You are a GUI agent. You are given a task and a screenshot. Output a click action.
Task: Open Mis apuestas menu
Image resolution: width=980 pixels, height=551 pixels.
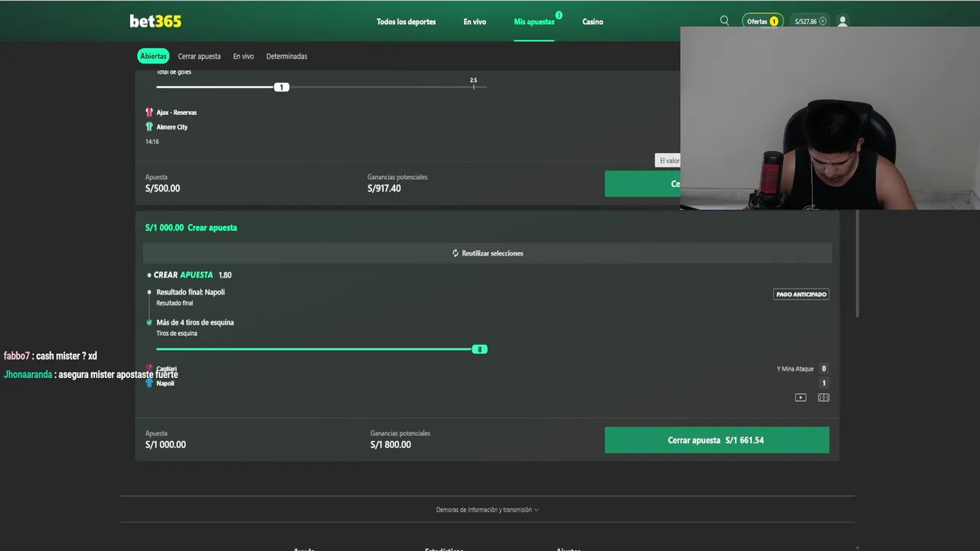(x=534, y=21)
